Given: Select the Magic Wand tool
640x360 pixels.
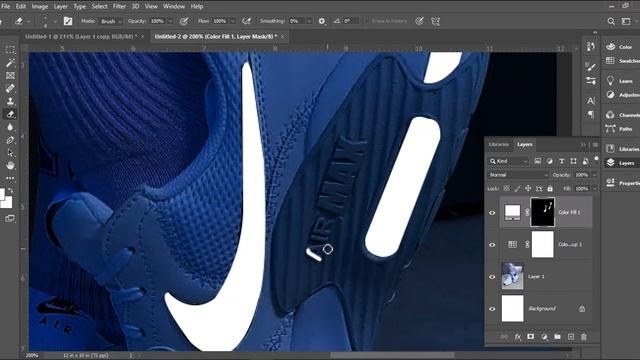Looking at the screenshot, I should coord(10,63).
